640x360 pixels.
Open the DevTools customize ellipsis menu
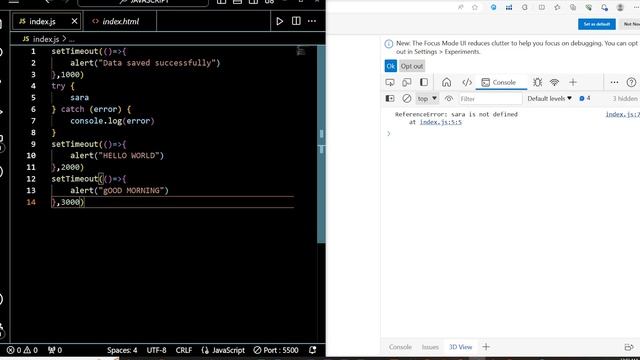pyautogui.click(x=614, y=82)
